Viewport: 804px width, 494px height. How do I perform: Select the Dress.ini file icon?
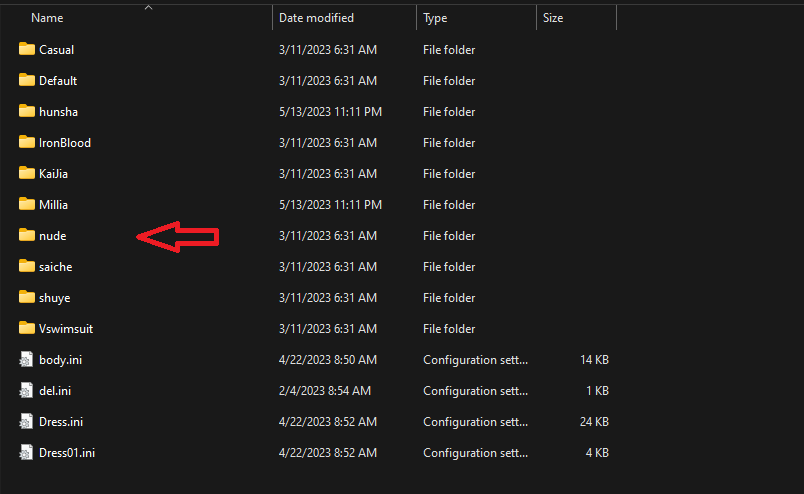click(x=26, y=422)
